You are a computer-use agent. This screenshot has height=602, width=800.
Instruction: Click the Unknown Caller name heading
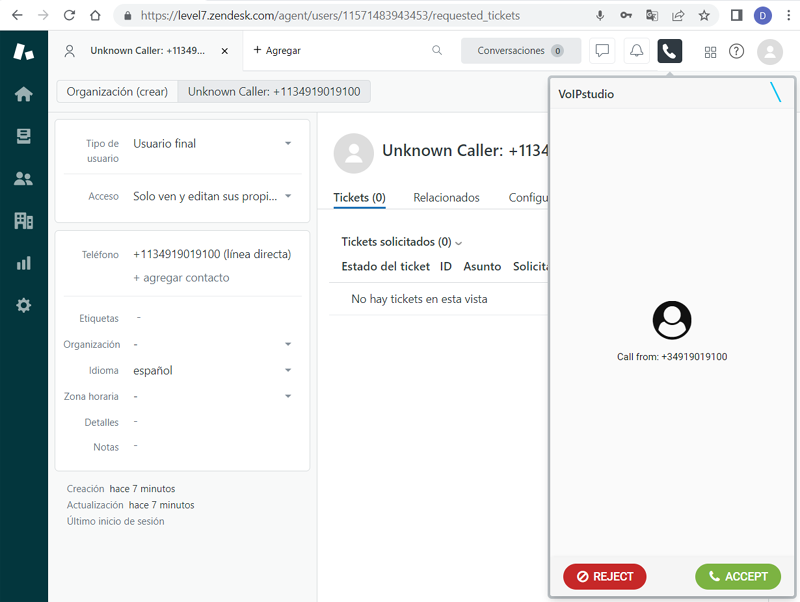tap(465, 150)
